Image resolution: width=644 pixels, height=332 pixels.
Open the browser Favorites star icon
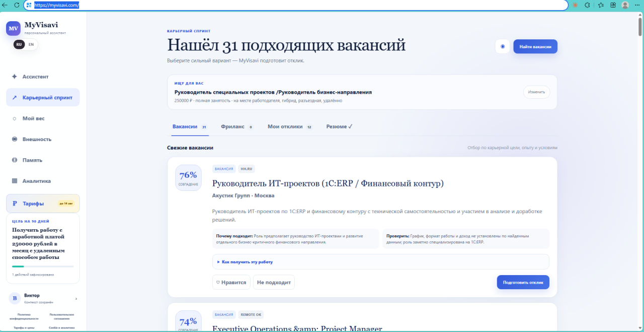tap(601, 5)
